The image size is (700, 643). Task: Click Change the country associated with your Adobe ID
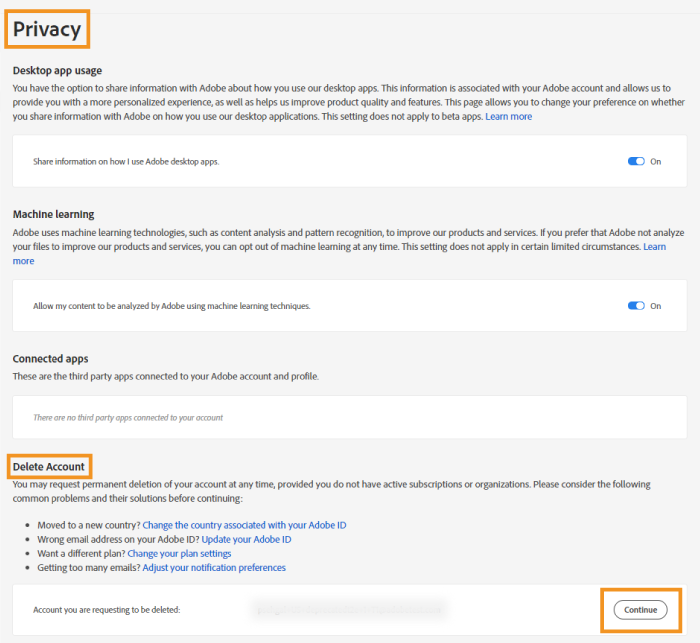[244, 525]
